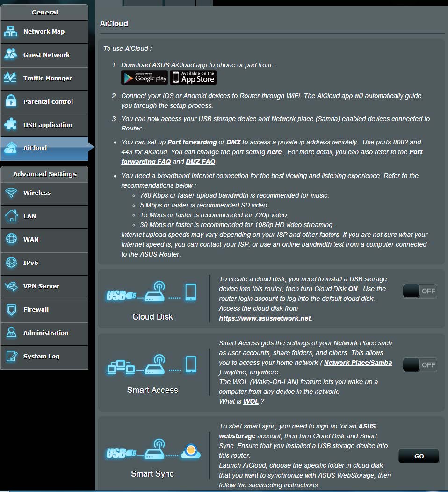Click the AiCloud cloud house icon
The height and width of the screenshot is (492, 448).
(x=11, y=148)
